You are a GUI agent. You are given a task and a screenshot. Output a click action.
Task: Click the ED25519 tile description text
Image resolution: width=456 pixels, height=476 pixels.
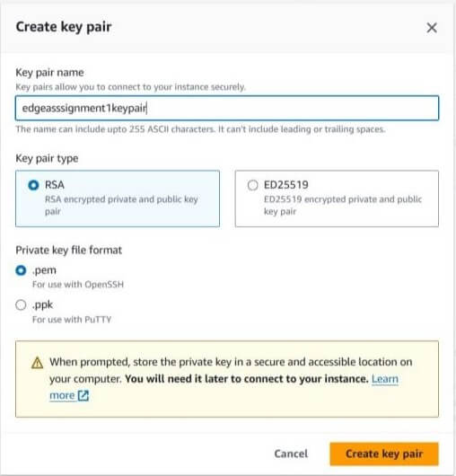click(x=343, y=205)
